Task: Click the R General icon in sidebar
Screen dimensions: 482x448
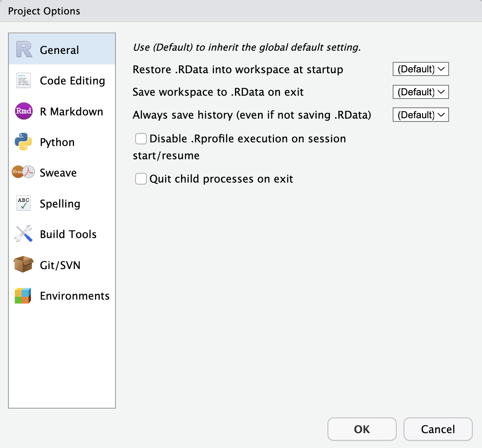Action: 23,49
